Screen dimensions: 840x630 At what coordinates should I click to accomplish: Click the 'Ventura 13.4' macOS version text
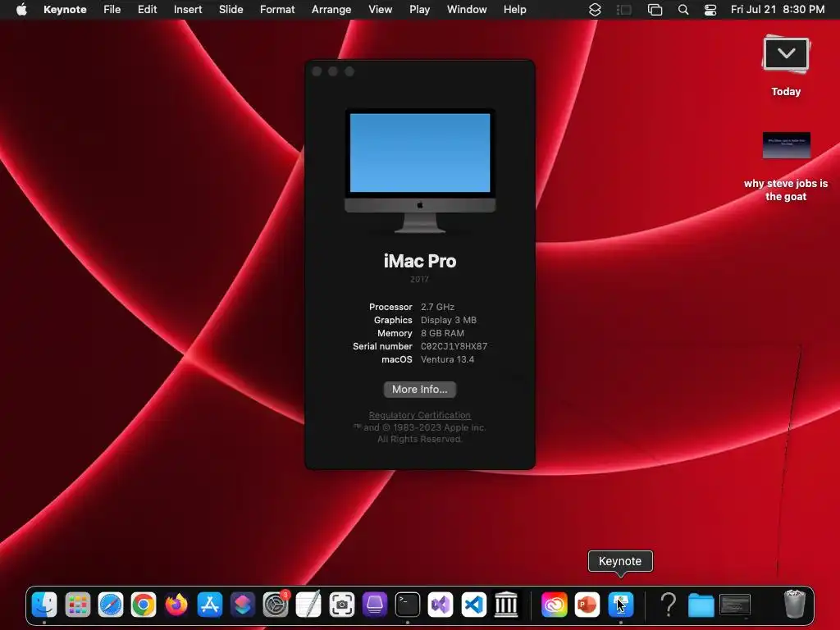click(447, 359)
